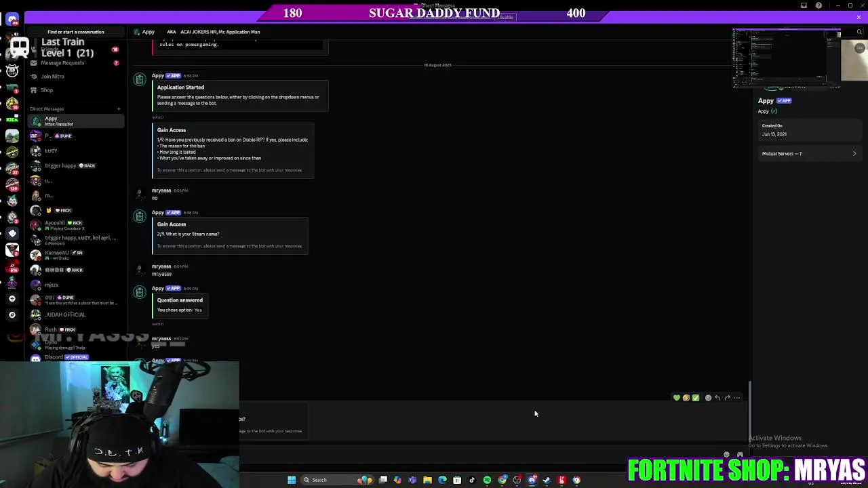Image resolution: width=868 pixels, height=488 pixels.
Task: Create a new DM with the plus icon
Action: [118, 108]
